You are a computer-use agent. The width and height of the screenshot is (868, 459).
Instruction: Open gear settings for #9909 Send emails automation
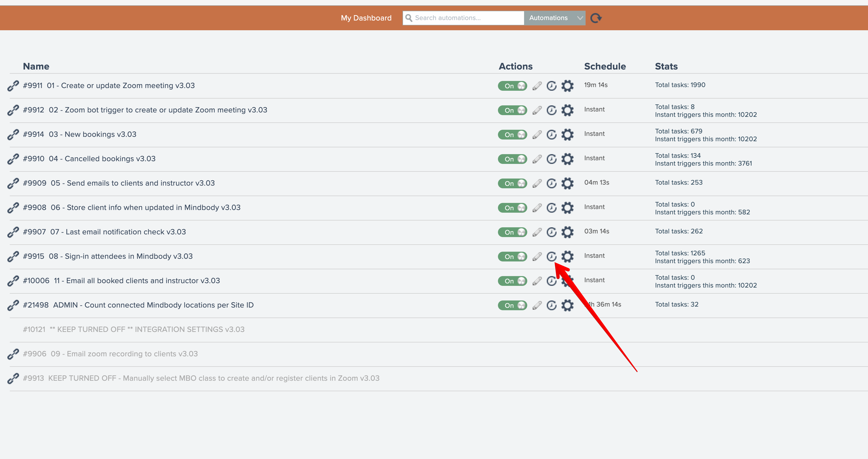coord(568,183)
